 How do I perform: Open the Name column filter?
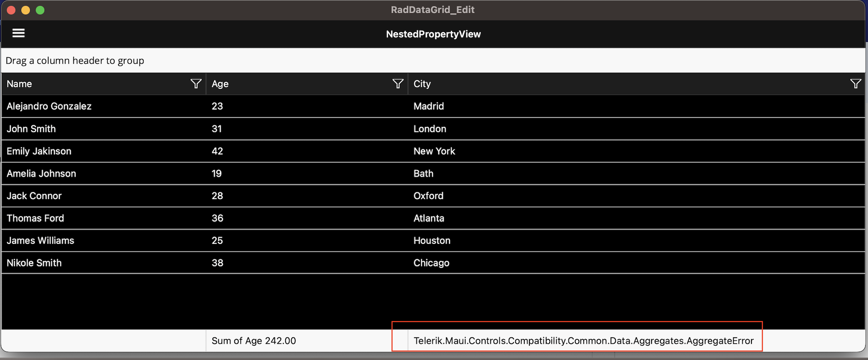pos(196,84)
